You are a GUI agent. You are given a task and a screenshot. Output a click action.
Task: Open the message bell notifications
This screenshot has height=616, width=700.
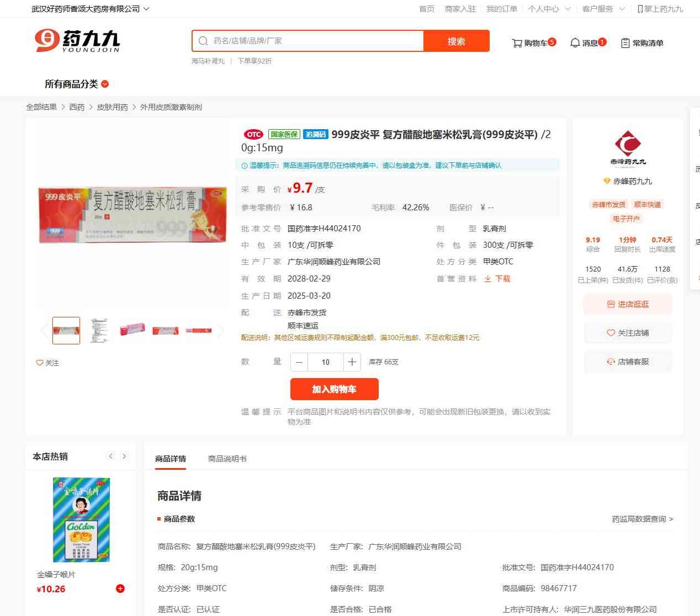(x=575, y=43)
